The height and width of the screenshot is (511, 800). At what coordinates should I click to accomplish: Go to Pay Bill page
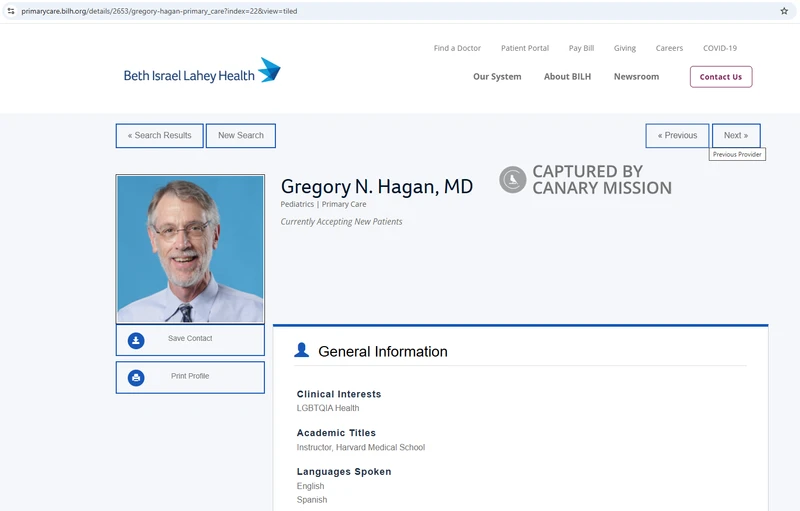(x=582, y=48)
